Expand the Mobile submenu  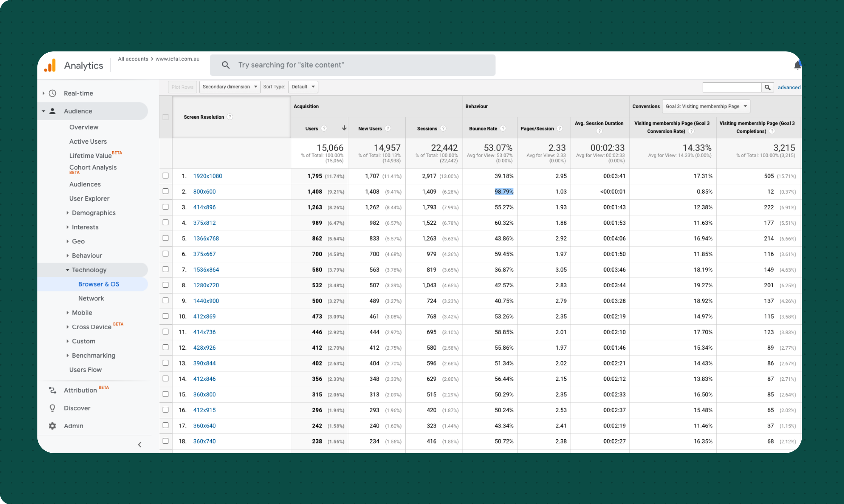68,312
